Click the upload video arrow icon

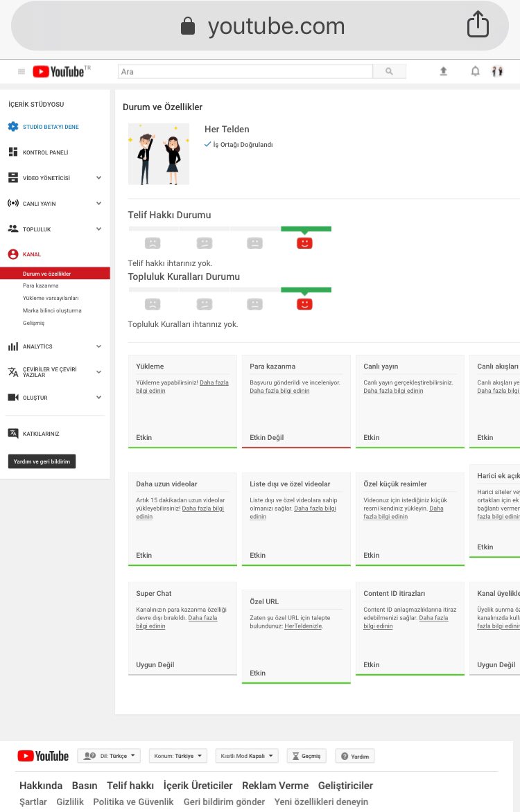tap(443, 71)
